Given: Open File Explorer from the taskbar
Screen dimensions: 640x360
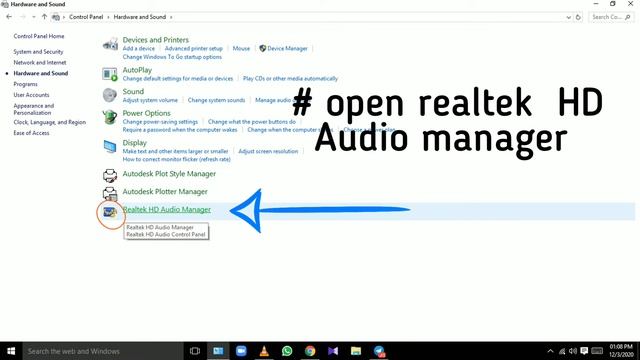Looking at the screenshot, I should coord(356,351).
